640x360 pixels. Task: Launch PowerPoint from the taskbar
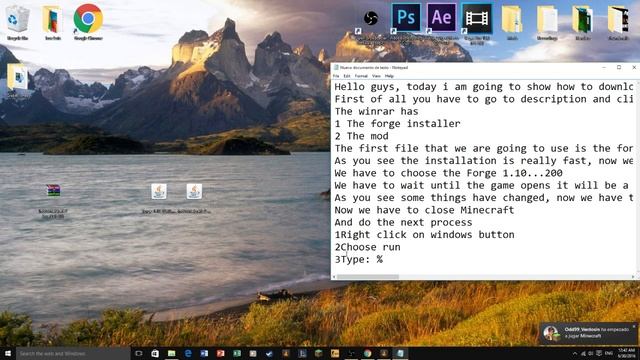click(221, 353)
